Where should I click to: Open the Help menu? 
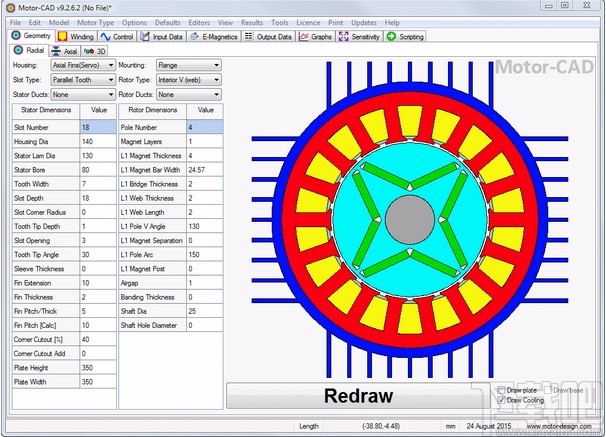pos(392,22)
